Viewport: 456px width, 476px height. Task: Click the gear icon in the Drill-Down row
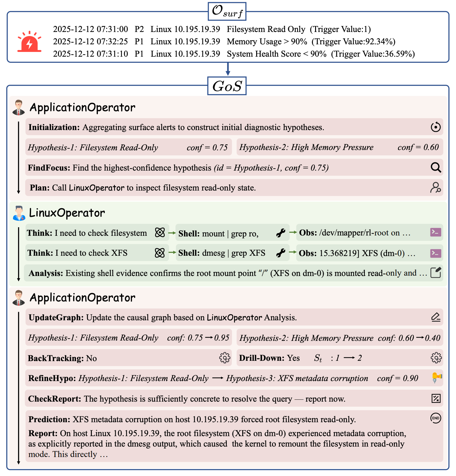coord(436,358)
